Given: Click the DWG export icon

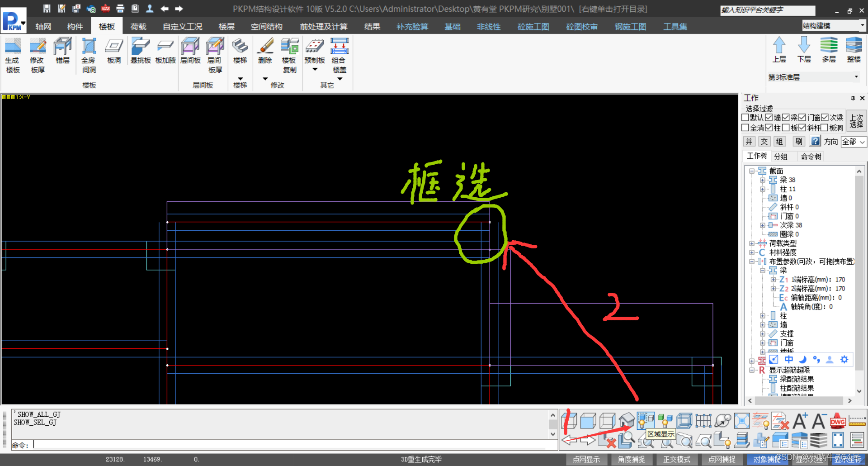Looking at the screenshot, I should pos(838,421).
